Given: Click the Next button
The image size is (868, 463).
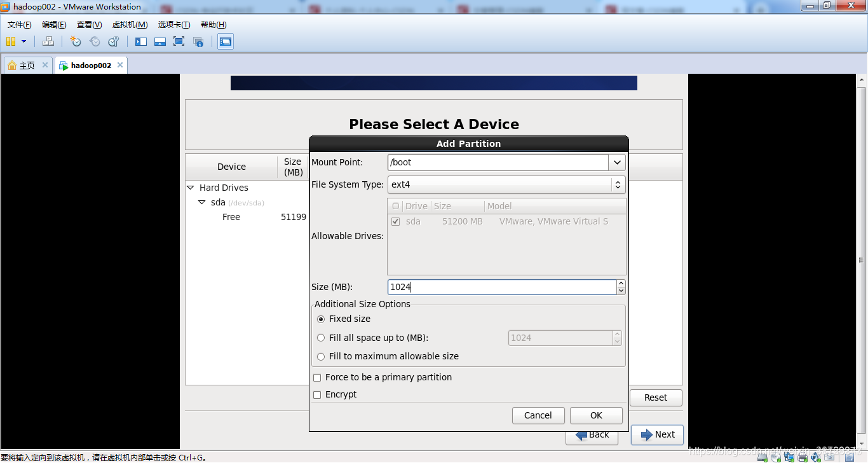Looking at the screenshot, I should 657,435.
